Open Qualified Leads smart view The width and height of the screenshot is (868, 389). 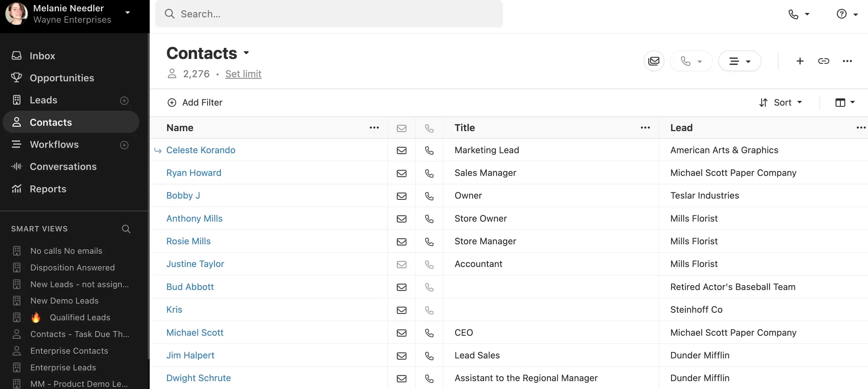(80, 317)
